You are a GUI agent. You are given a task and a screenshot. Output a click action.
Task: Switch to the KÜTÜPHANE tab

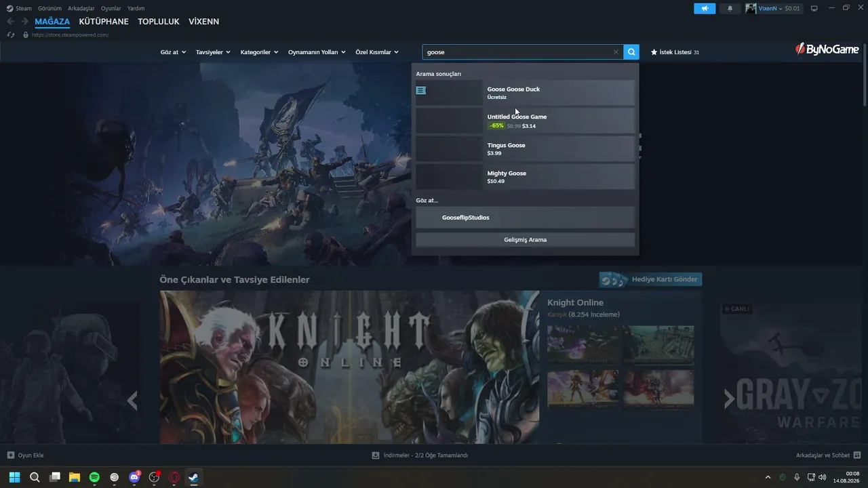(104, 22)
